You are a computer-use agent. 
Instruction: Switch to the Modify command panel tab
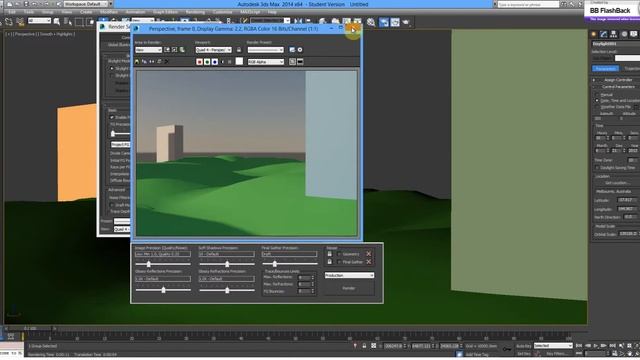click(604, 34)
